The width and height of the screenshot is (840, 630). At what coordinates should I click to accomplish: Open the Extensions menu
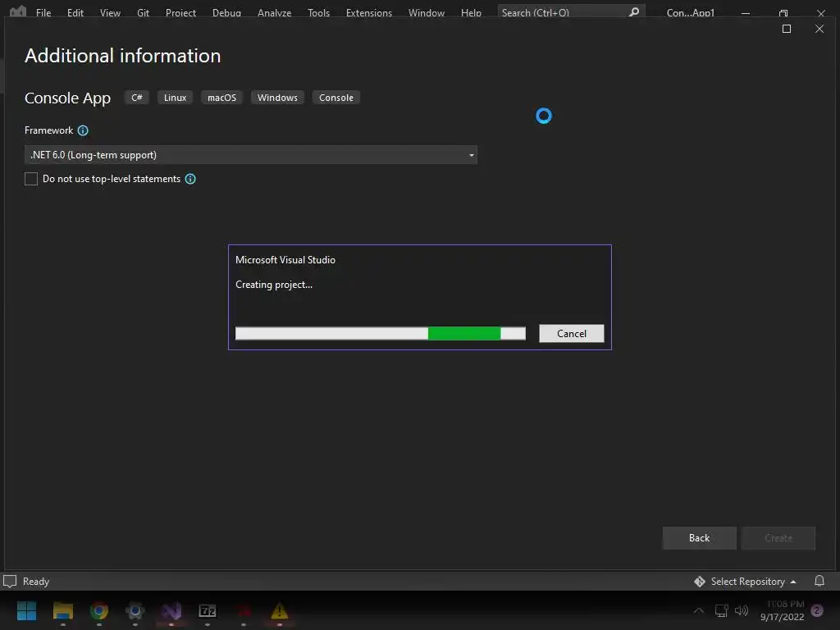(x=369, y=12)
